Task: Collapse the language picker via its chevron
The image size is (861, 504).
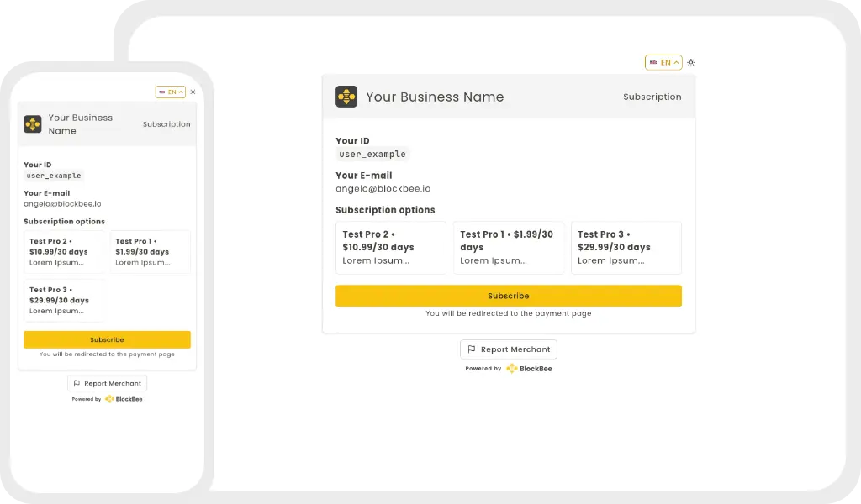Action: [x=675, y=62]
